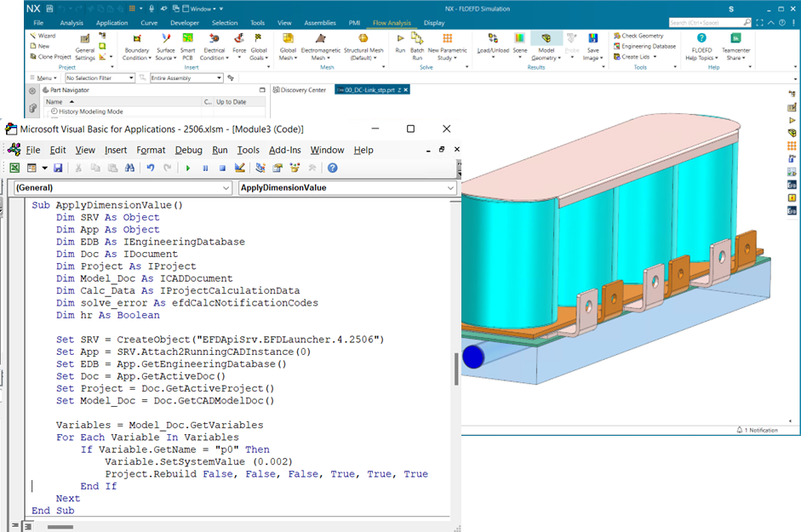Click Save icon in VBA toolbar
The image size is (801, 532).
coord(58,168)
